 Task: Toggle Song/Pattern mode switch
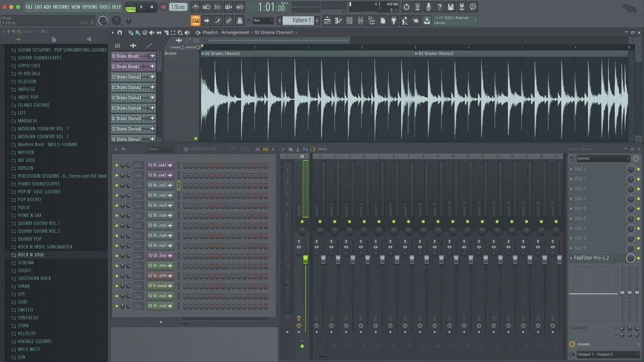(130, 7)
